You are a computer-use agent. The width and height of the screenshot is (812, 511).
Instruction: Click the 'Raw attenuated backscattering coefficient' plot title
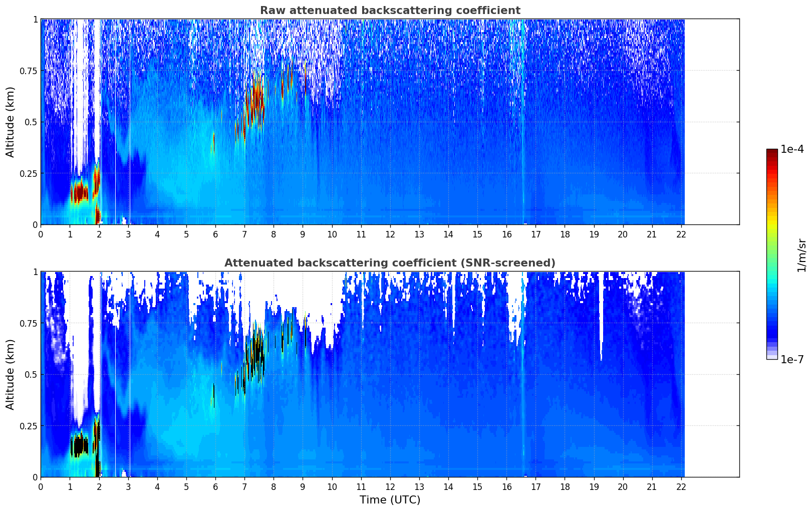[x=390, y=11]
